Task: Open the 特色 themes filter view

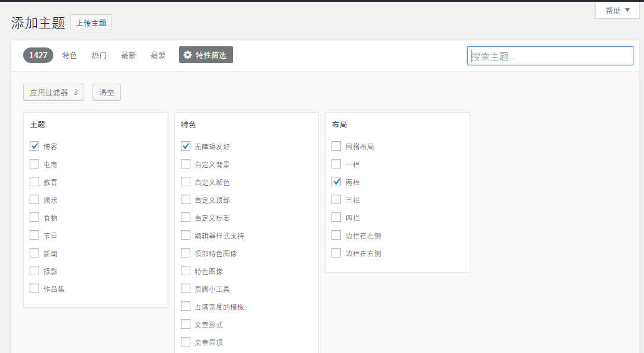Action: tap(69, 55)
